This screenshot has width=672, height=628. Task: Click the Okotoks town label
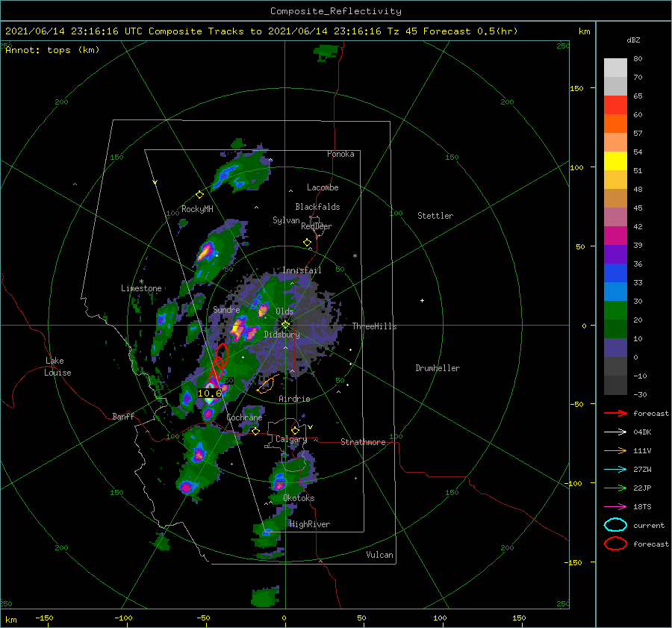299,498
